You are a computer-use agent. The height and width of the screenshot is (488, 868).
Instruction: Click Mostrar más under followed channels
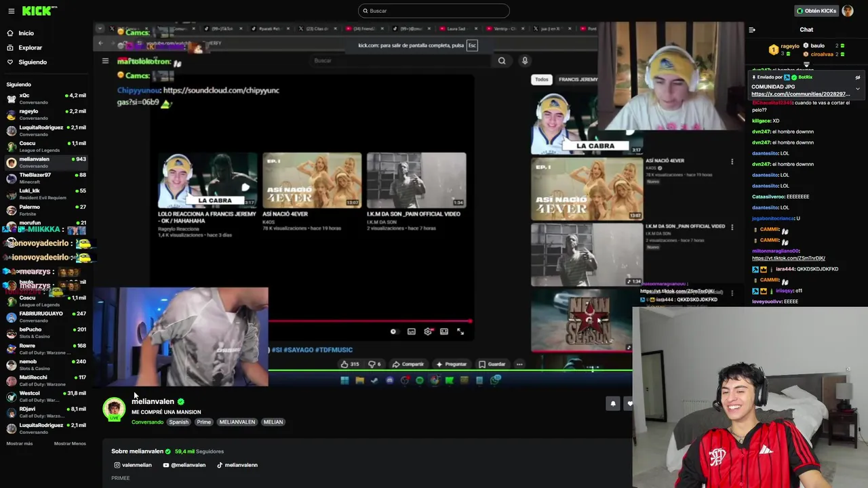coord(19,443)
